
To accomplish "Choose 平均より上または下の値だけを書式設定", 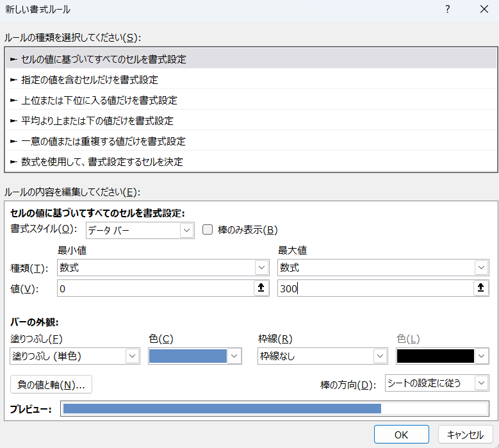I will coord(97,120).
